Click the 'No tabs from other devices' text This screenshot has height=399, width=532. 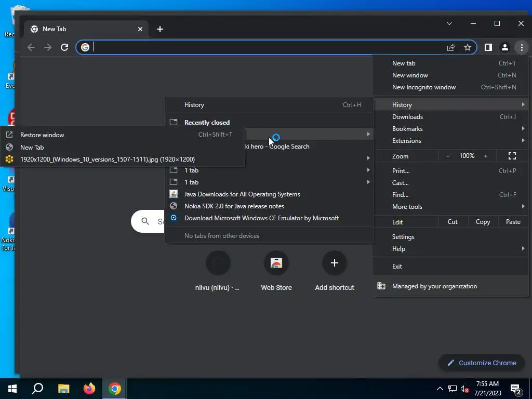[x=222, y=236]
